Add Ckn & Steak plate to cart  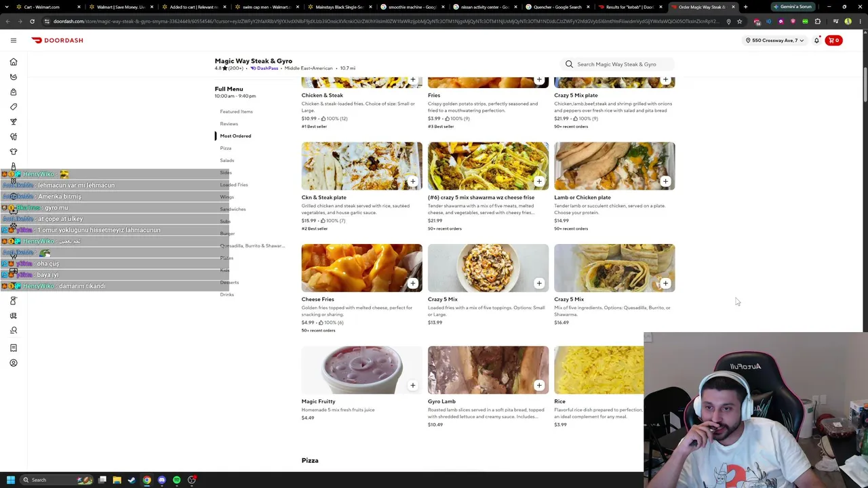click(x=412, y=181)
